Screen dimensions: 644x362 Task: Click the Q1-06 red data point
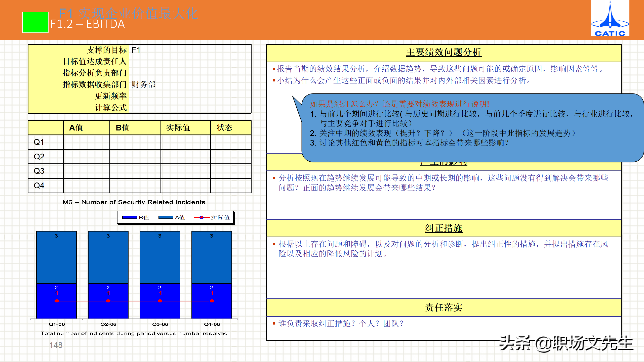pyautogui.click(x=57, y=301)
